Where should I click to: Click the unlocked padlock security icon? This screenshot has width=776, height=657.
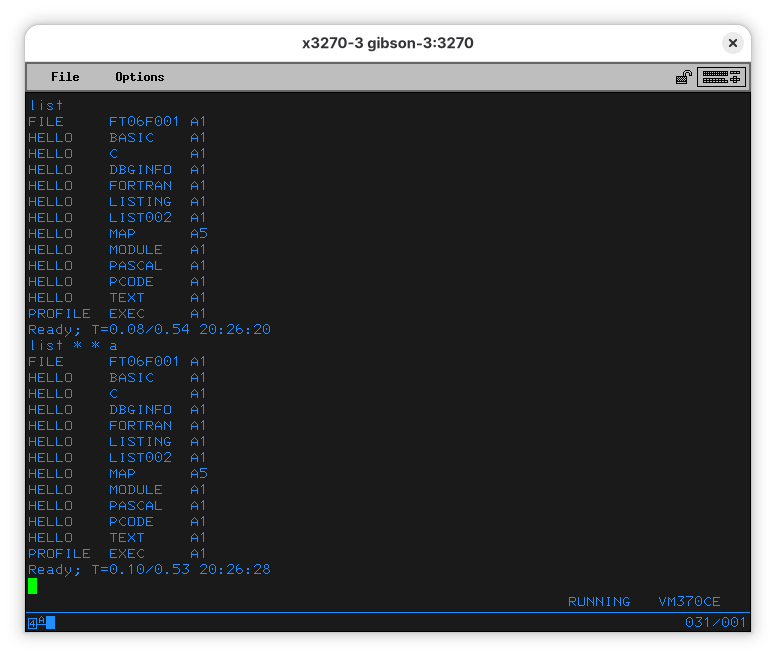[684, 77]
